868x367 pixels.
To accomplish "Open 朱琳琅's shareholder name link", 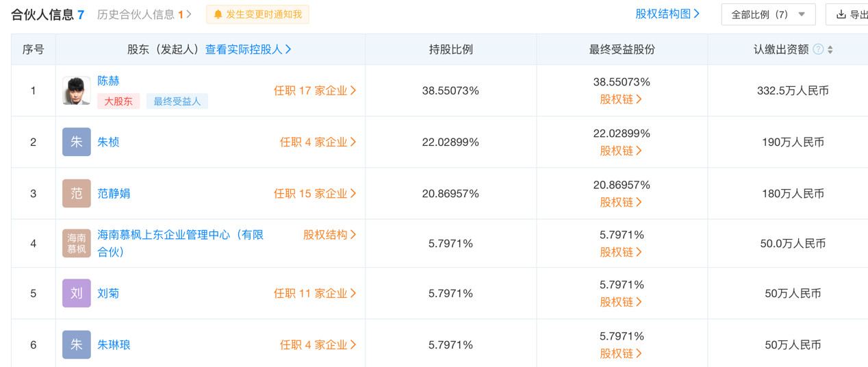I will pos(114,345).
